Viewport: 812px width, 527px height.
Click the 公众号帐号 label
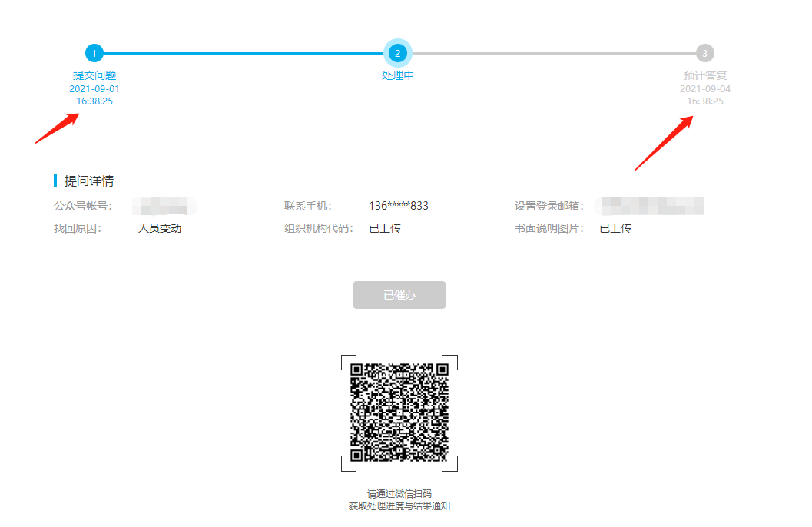83,206
